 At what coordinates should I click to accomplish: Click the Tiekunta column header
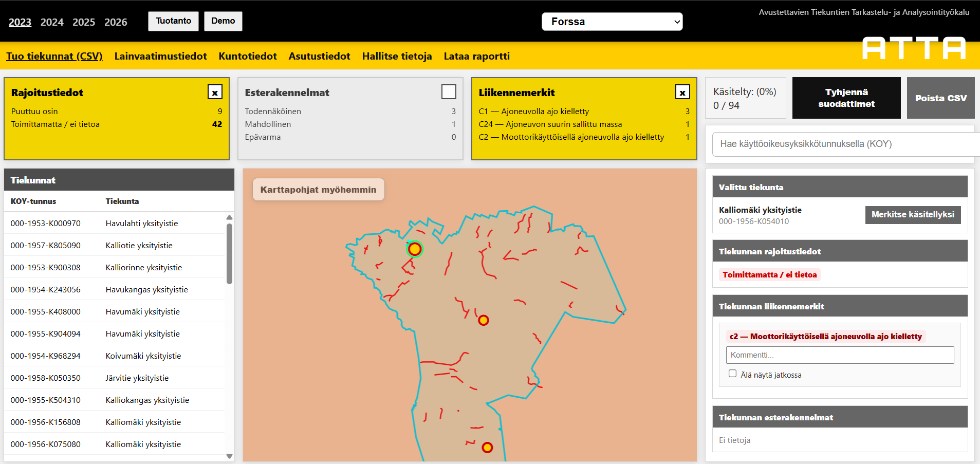point(122,201)
